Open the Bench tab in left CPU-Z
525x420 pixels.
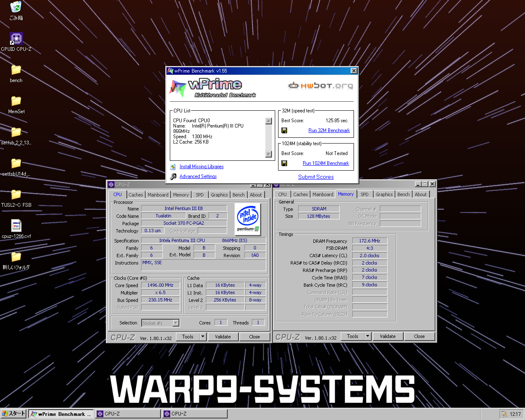pos(239,195)
